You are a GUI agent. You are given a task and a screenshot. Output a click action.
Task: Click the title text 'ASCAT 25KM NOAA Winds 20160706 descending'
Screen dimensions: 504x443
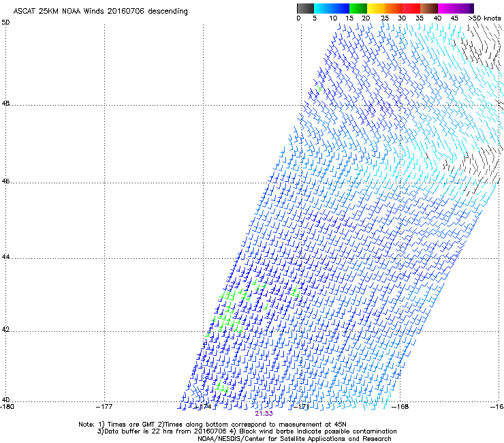click(x=100, y=11)
